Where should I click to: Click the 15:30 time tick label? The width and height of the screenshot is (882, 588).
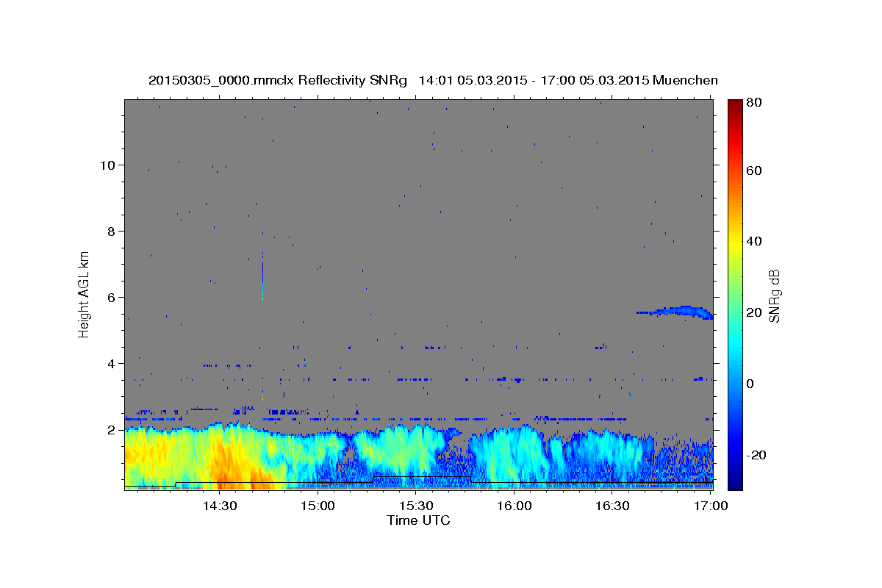(416, 506)
